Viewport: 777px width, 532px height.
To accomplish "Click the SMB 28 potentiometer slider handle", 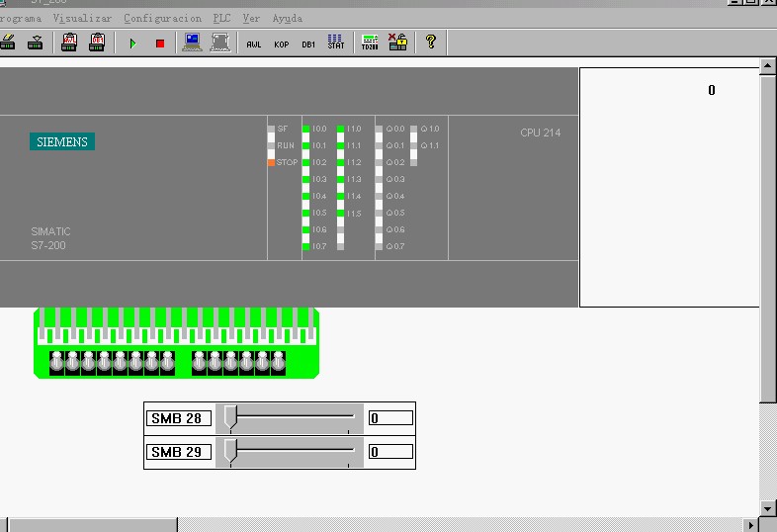I will tap(230, 417).
